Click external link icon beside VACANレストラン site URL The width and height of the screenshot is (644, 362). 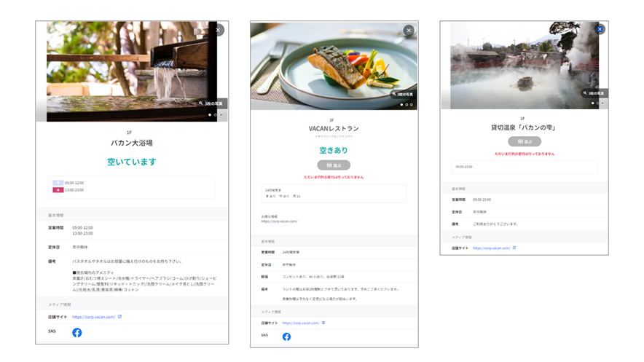323,323
